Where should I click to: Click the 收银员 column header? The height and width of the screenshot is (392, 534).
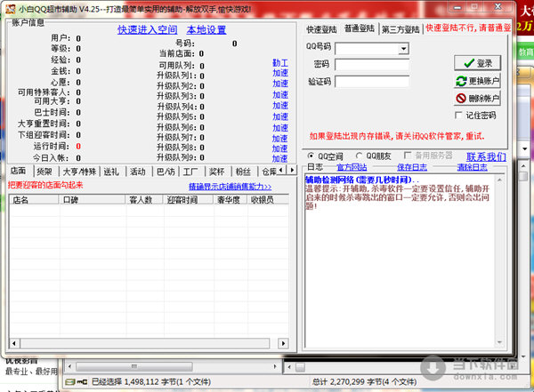point(268,200)
